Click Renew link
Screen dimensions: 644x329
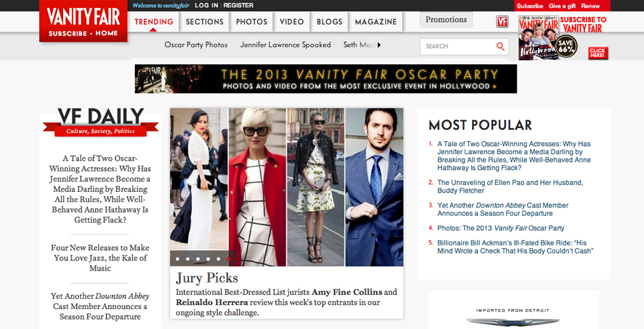pos(590,5)
